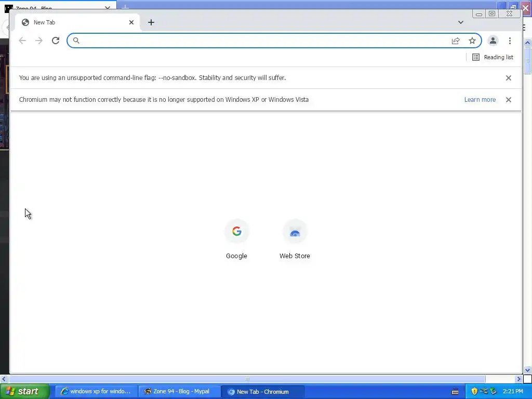Maximize the Chromium window
Viewport: 532px width, 399px height.
[x=492, y=14]
